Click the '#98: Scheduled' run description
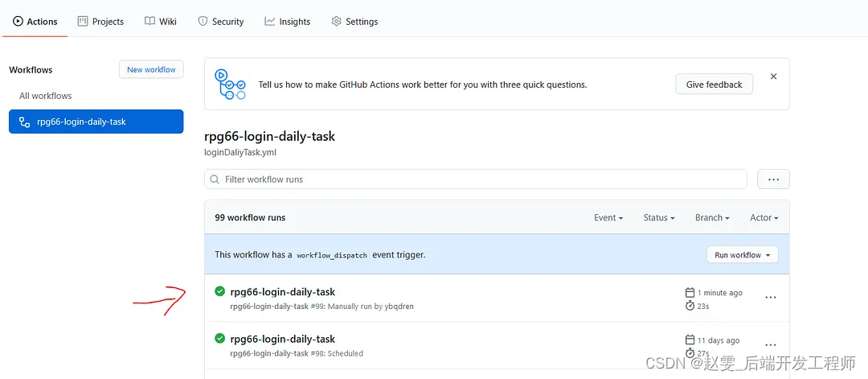868x379 pixels. (337, 353)
